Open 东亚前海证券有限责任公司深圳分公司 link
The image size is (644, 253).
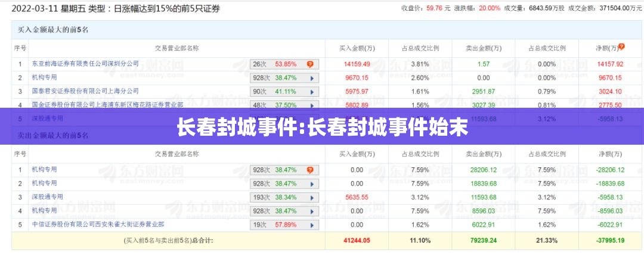tap(85, 64)
